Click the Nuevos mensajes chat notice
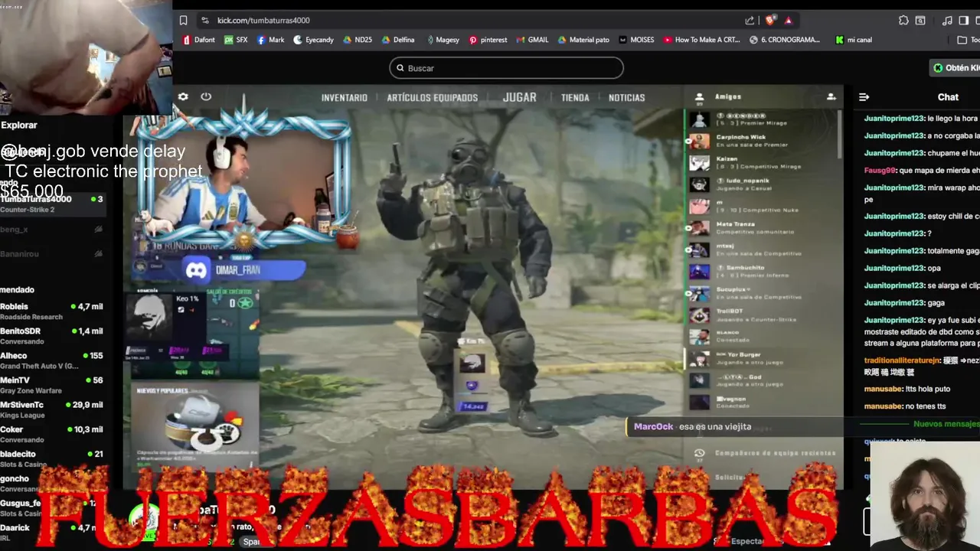Image resolution: width=980 pixels, height=551 pixels. pos(946,424)
